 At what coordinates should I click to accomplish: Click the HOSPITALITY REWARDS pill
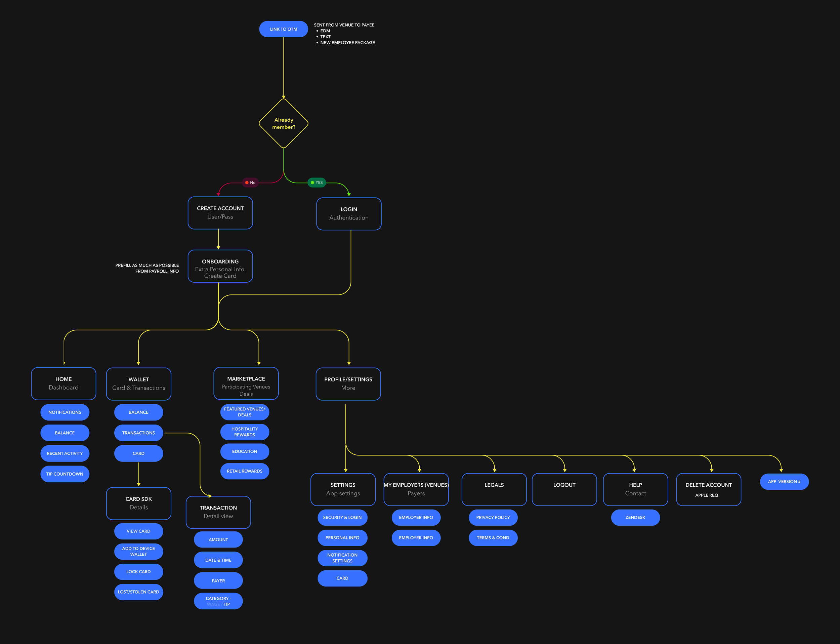tap(245, 432)
